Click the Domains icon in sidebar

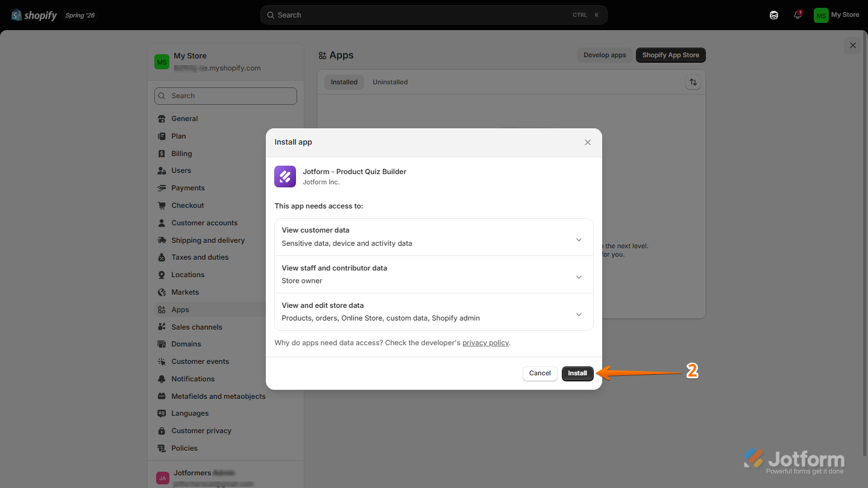162,344
